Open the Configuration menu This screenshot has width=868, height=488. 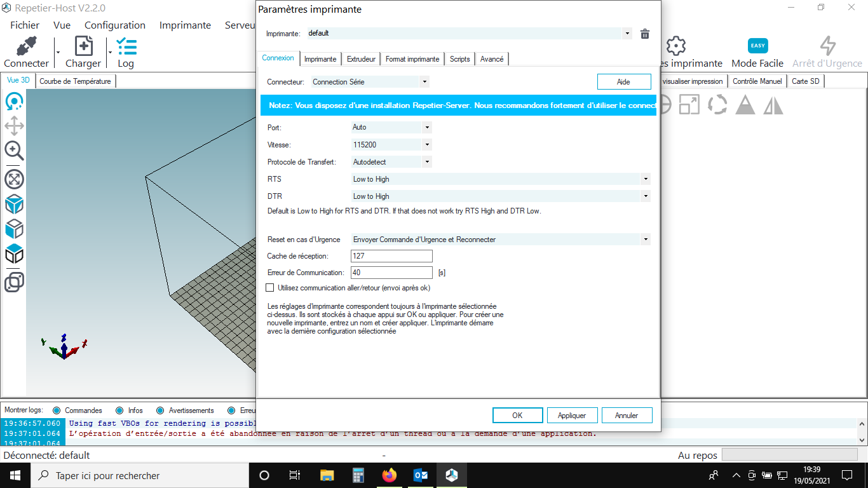click(x=115, y=25)
